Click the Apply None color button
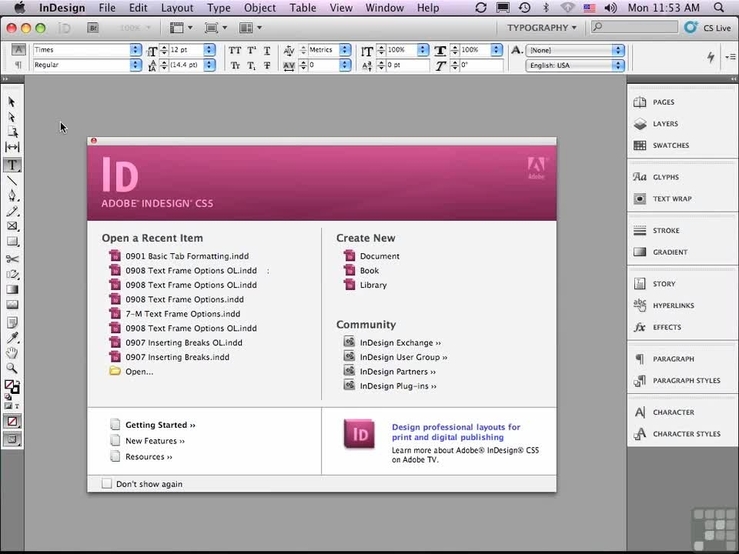The image size is (739, 554). point(12,422)
